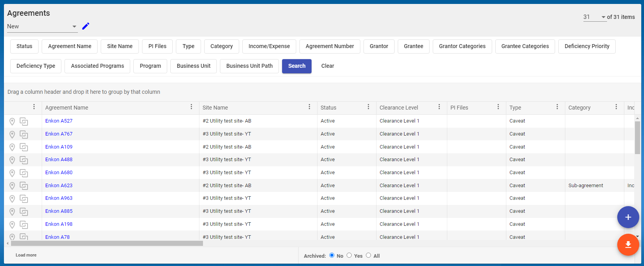Open the Grantor Categories filter
The width and height of the screenshot is (644, 266).
(462, 46)
